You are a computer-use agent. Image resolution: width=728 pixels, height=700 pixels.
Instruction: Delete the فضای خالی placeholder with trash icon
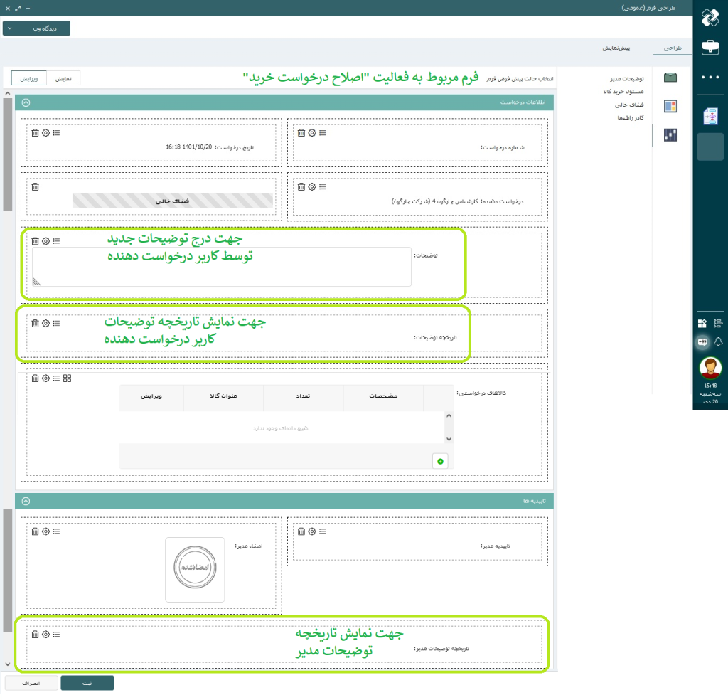pyautogui.click(x=35, y=186)
